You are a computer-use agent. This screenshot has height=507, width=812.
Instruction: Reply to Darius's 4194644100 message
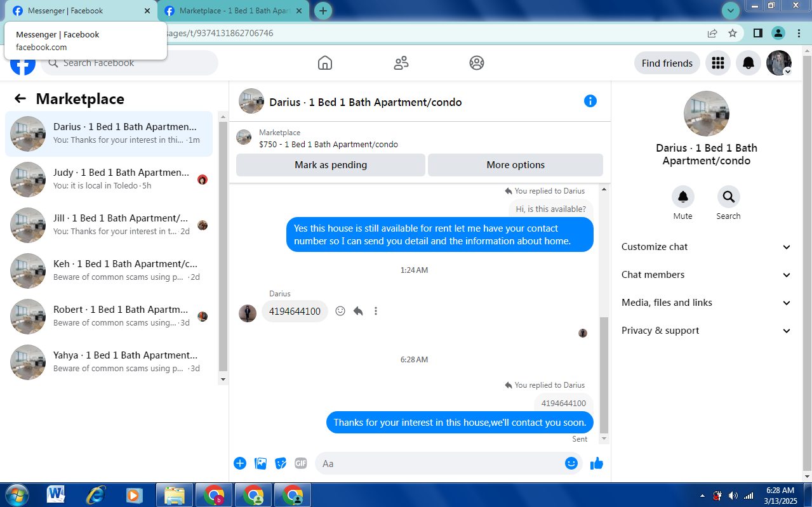click(x=358, y=311)
